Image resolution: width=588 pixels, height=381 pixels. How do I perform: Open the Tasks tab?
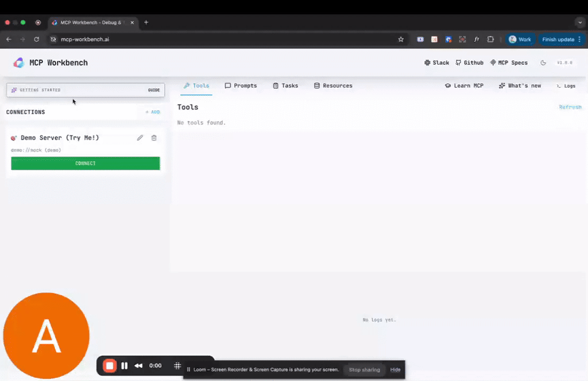pos(285,86)
